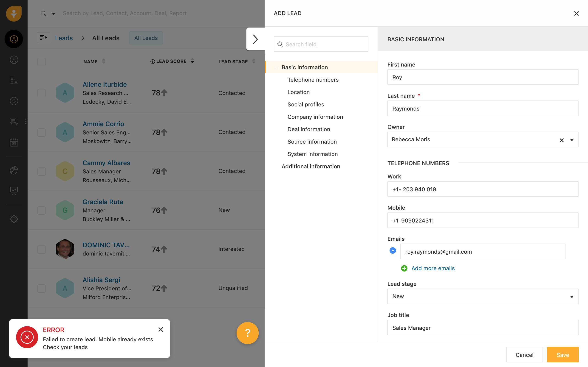The height and width of the screenshot is (367, 588).
Task: Select the Accounts building icon
Action: pos(14,80)
